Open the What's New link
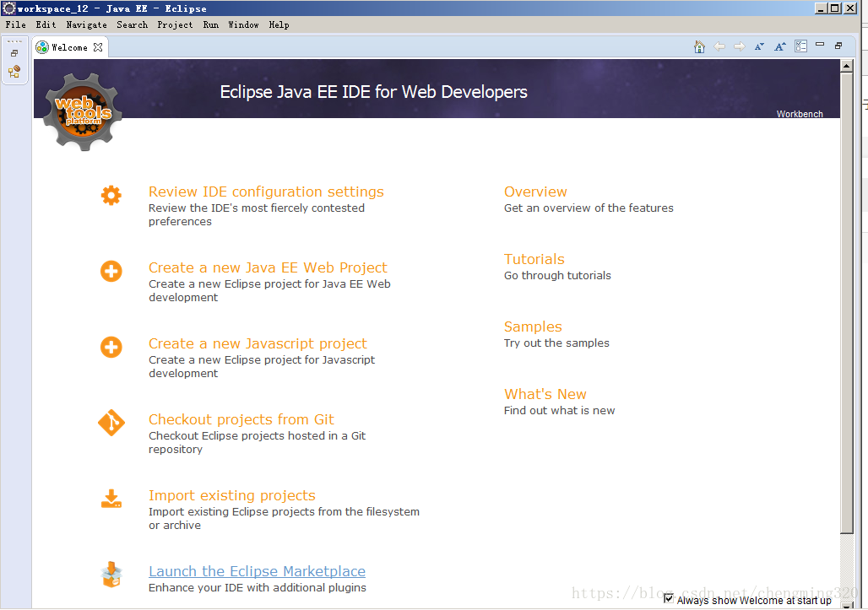The width and height of the screenshot is (868, 610). click(545, 394)
